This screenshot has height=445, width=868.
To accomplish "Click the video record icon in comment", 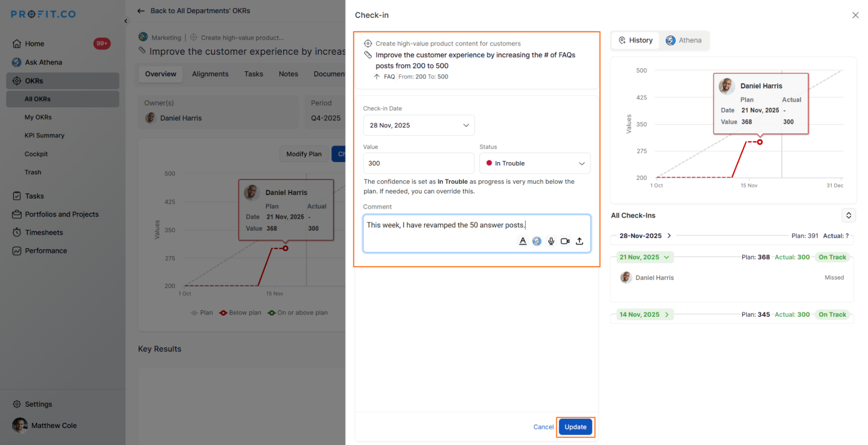I will click(565, 241).
